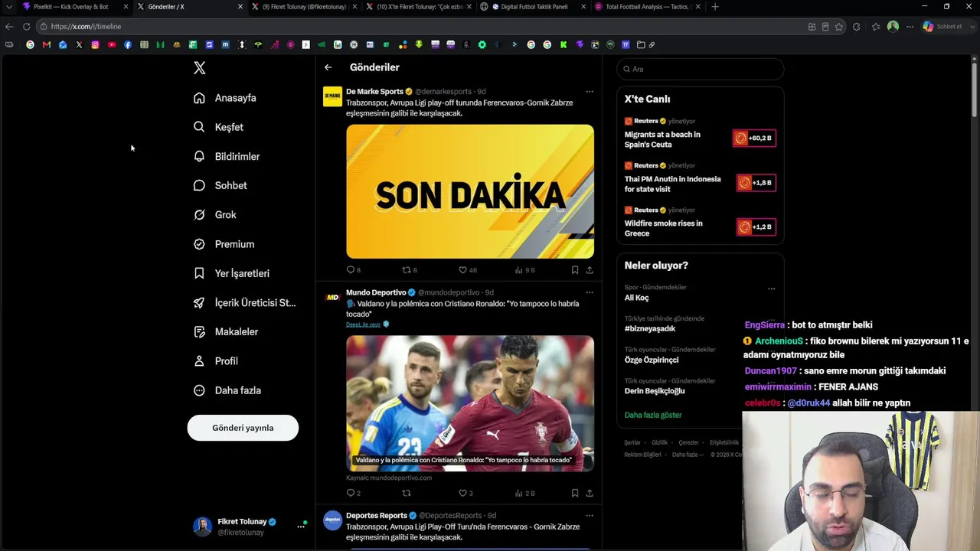
Task: Like the De Marke Sports post
Action: click(467, 270)
